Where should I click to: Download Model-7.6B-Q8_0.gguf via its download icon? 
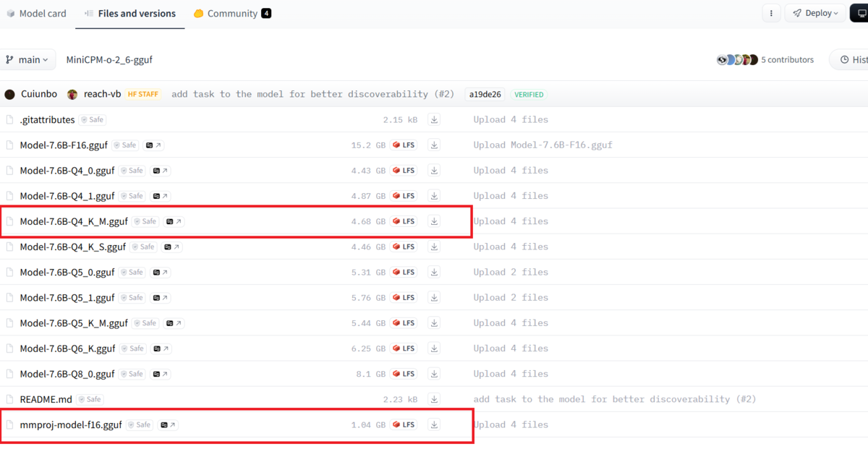(x=434, y=374)
